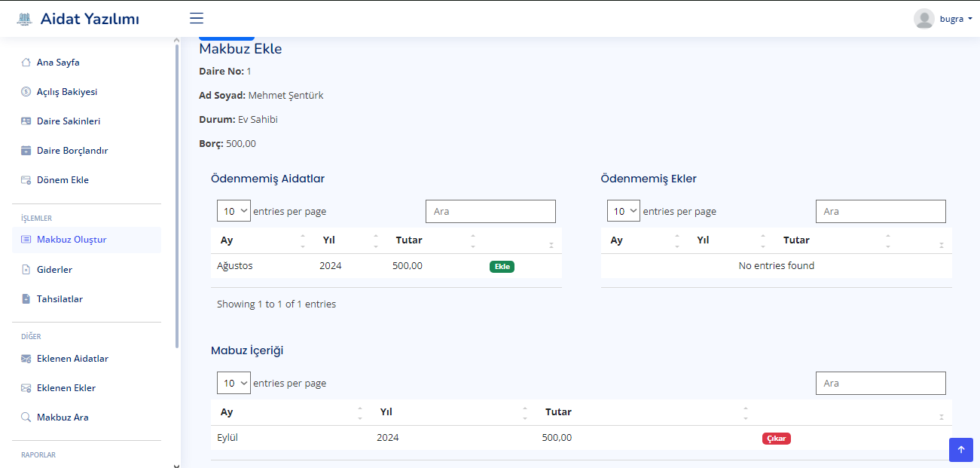Click the Daire Sakinleri card icon
Image resolution: width=980 pixels, height=468 pixels.
(x=26, y=121)
